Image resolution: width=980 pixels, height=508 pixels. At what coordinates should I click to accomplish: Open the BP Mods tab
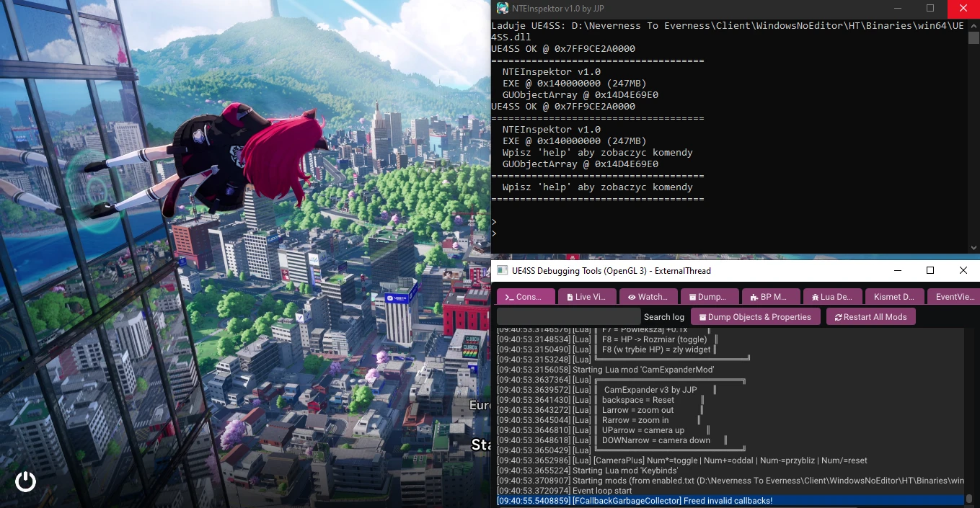coord(771,296)
